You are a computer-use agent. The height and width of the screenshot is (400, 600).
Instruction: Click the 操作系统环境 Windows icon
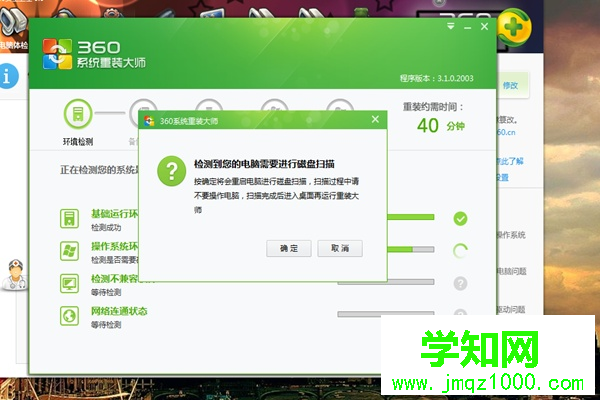69,251
